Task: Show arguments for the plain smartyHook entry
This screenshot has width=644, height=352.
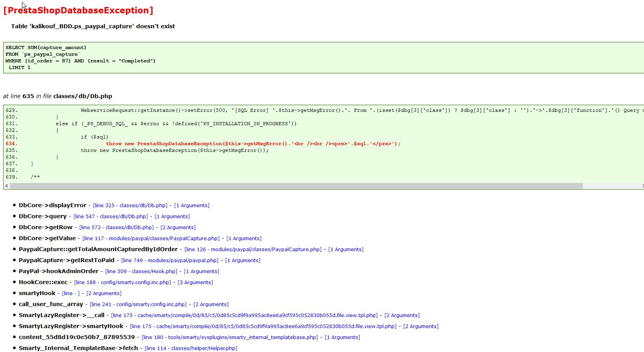Action: click(104, 293)
